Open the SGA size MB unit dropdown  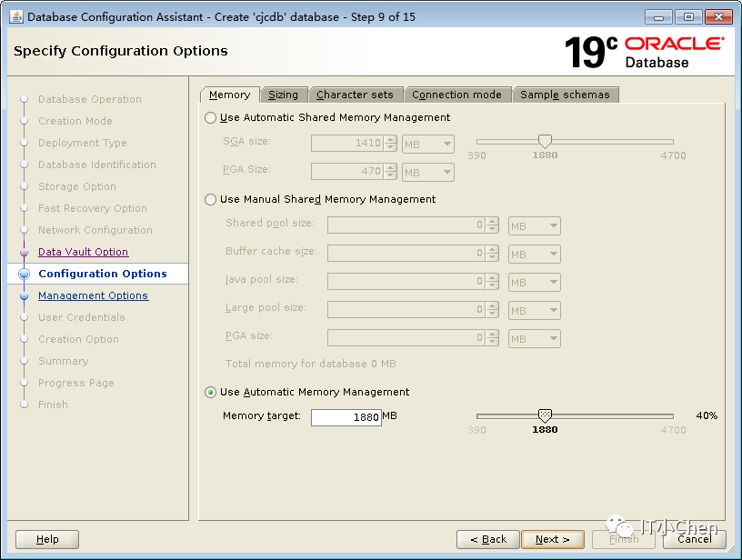(428, 145)
